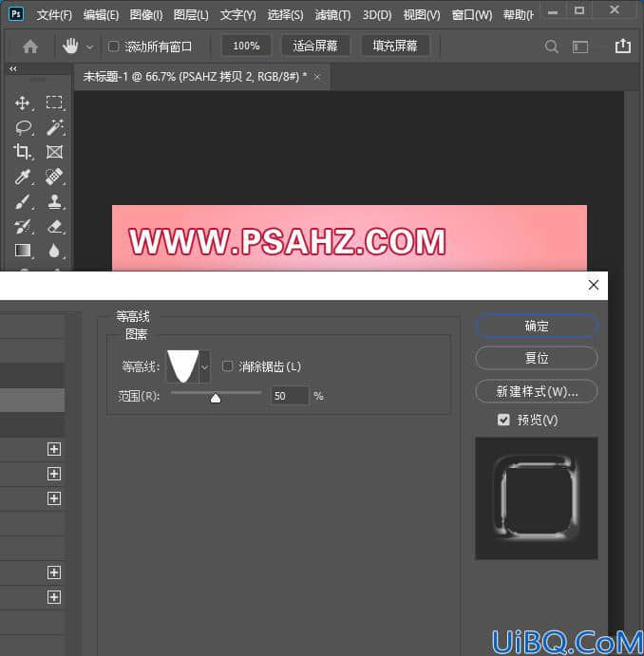
Task: Open the 视图(V) menu
Action: click(x=422, y=15)
